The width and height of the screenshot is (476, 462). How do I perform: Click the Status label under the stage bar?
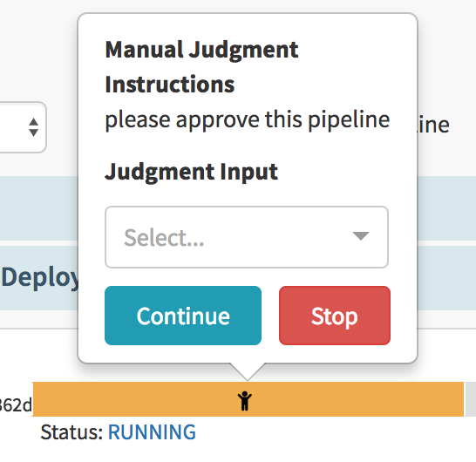(71, 432)
